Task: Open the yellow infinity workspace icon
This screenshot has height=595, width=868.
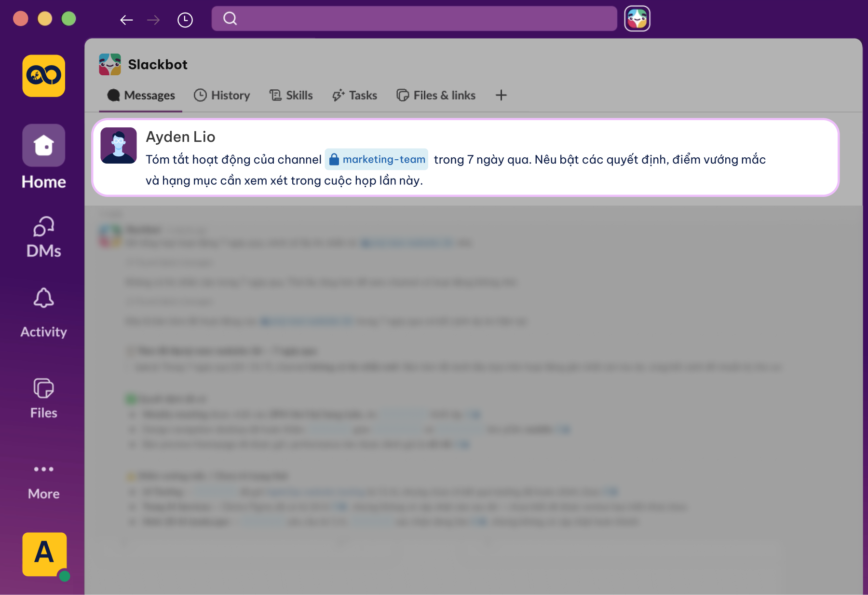Action: 44,76
